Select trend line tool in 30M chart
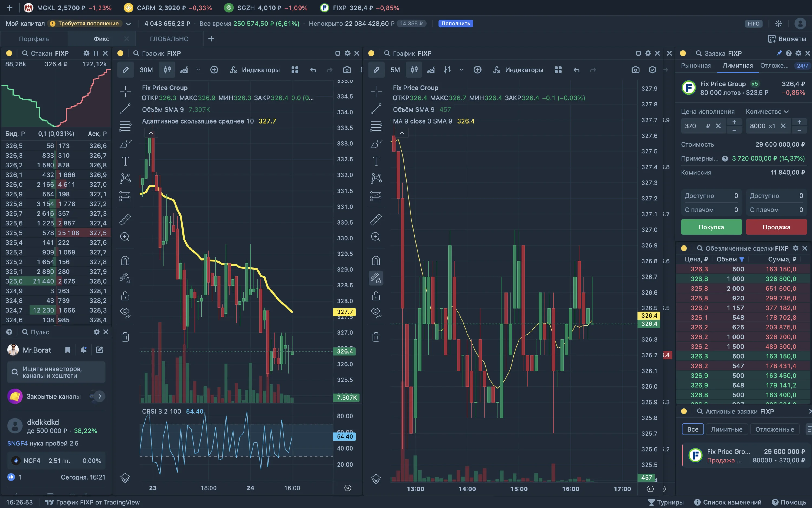812x508 pixels. tap(125, 109)
